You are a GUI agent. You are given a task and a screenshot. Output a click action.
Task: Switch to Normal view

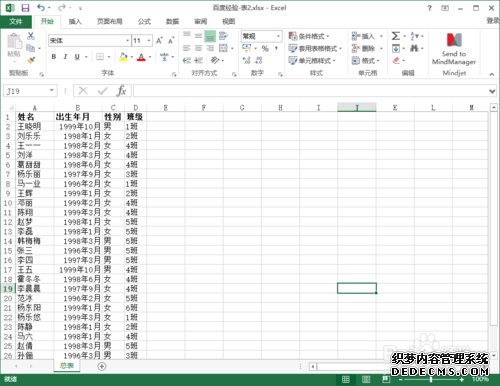pos(346,379)
